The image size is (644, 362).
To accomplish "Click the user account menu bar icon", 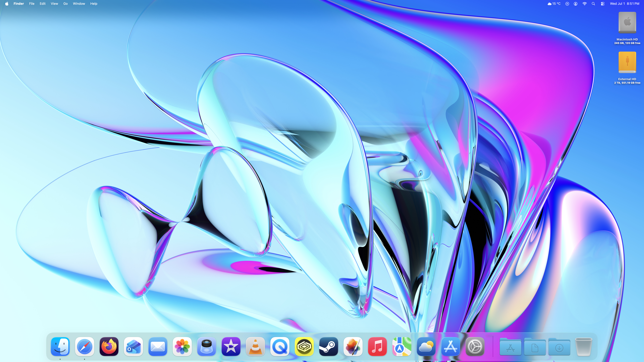I will tap(575, 4).
